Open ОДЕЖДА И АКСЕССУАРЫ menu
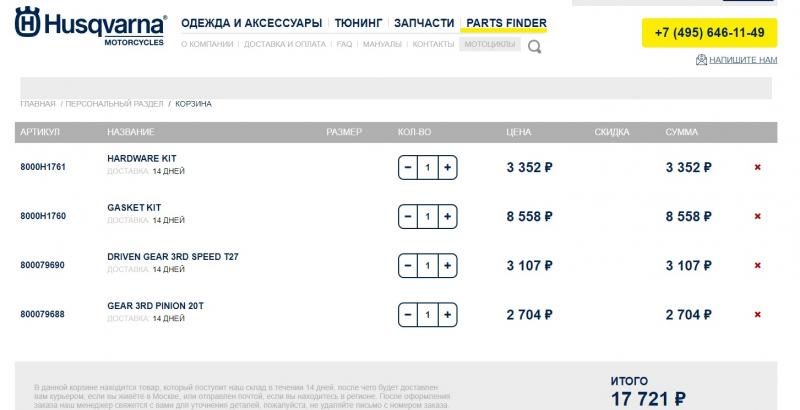 252,23
